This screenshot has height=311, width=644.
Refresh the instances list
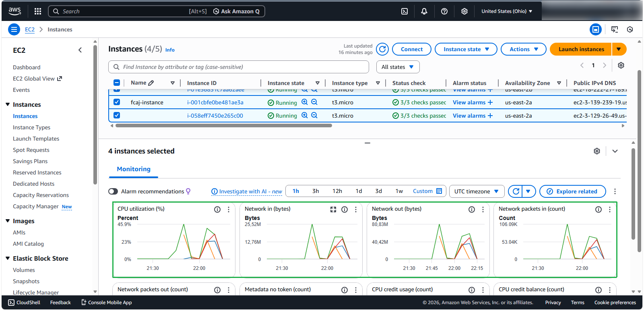pos(382,49)
